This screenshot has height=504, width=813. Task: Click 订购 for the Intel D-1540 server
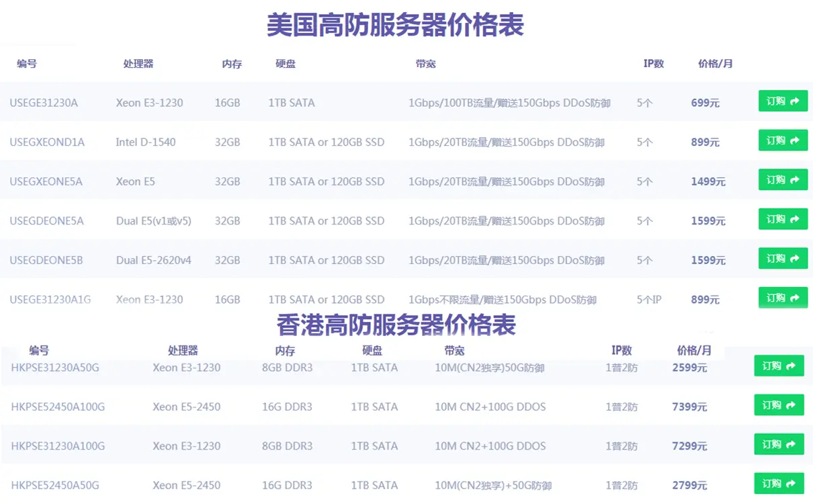point(782,140)
